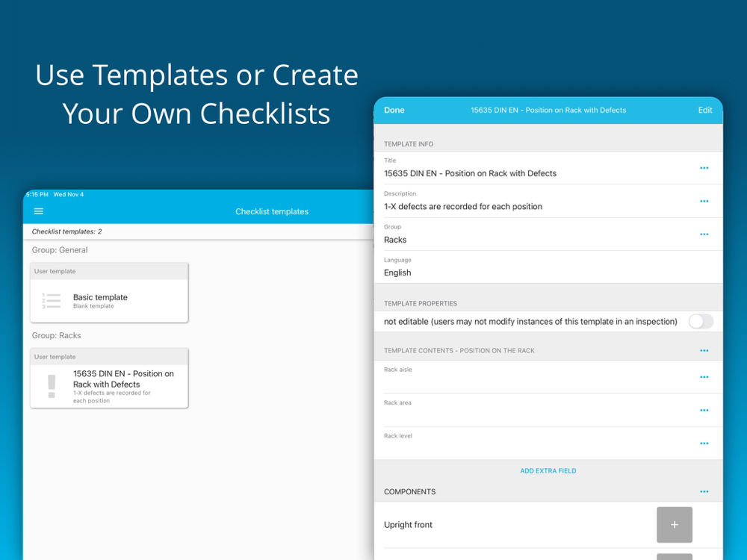
Task: Click 'User template' label on Basic template card
Action: coord(55,271)
